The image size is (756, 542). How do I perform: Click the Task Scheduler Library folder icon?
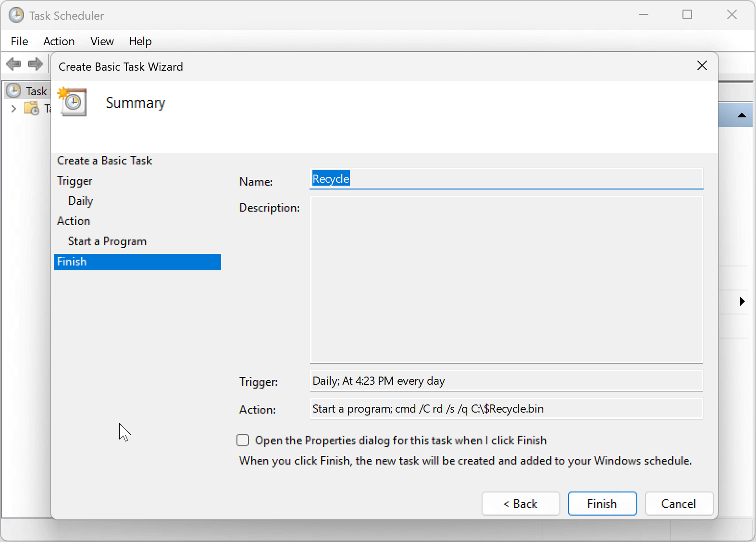point(32,109)
